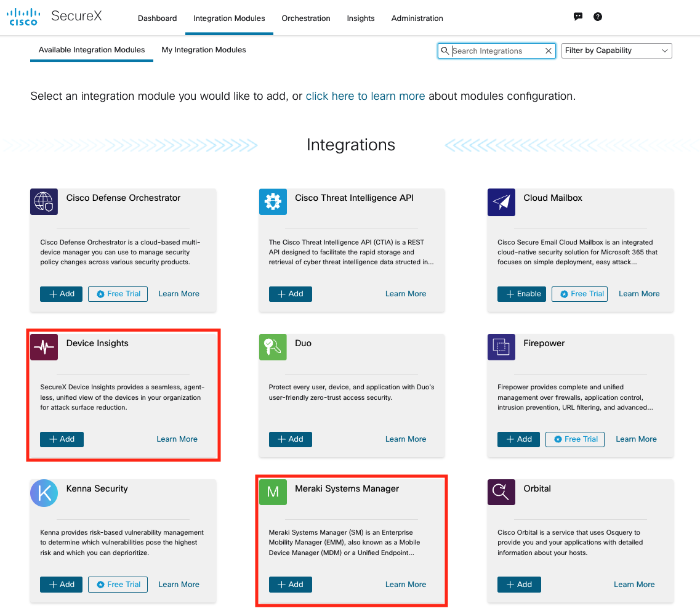Image resolution: width=700 pixels, height=616 pixels.
Task: Click the Firepower module icon
Action: coord(501,347)
